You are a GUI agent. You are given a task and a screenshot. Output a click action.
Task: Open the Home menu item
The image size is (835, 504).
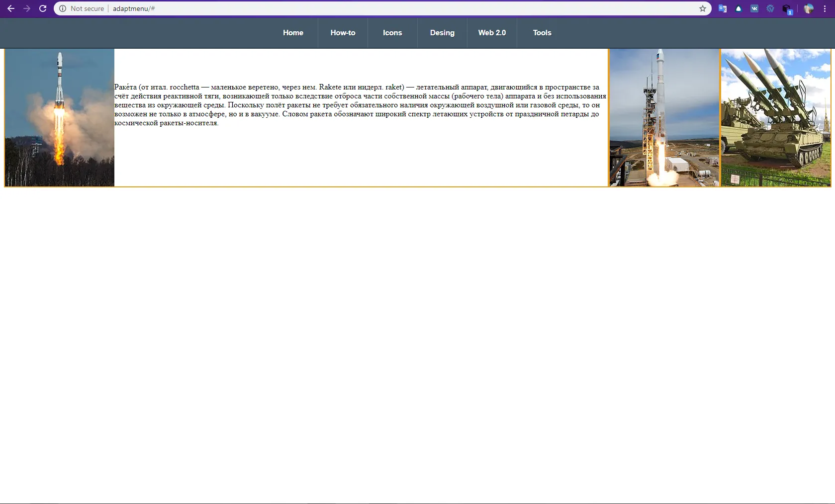[293, 33]
